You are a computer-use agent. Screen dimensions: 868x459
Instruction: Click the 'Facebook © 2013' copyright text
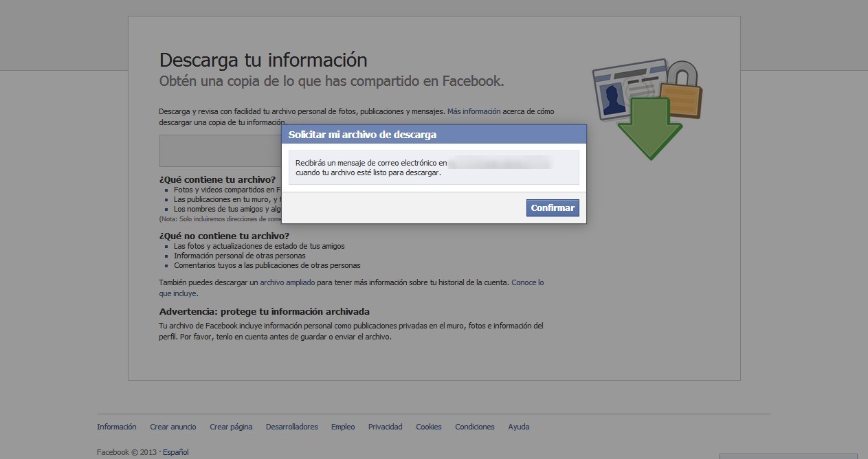click(128, 452)
